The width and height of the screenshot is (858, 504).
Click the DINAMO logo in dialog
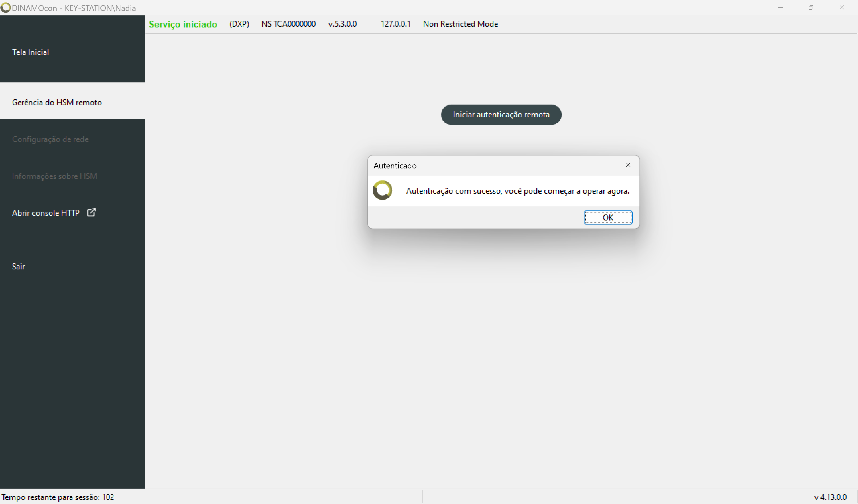tap(382, 190)
